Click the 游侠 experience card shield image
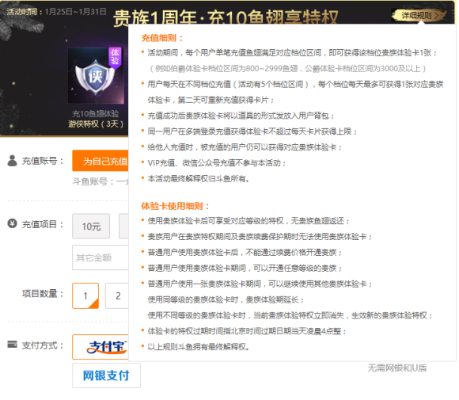Viewport: 459px width, 400px height. (x=95, y=75)
